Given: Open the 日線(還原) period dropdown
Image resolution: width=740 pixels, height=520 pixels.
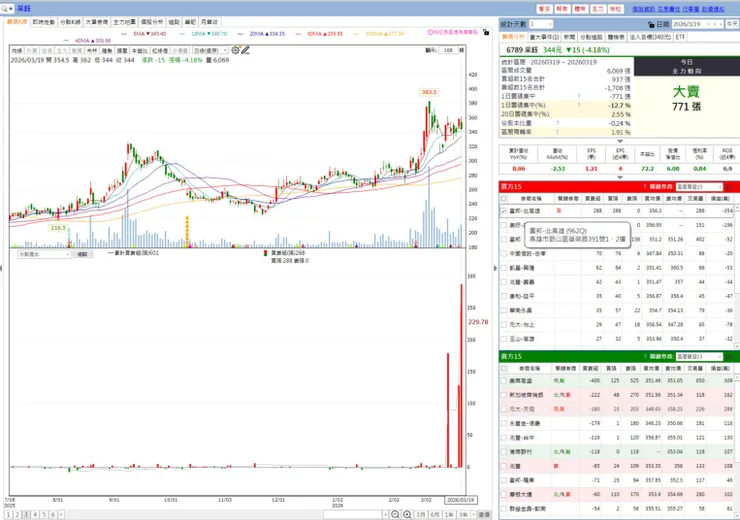Looking at the screenshot, I should coord(210,50).
